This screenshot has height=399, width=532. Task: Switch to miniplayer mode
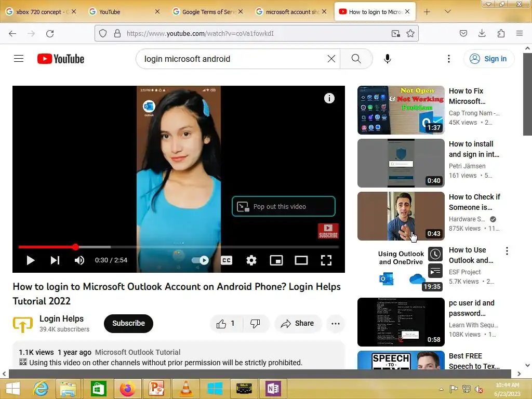click(x=276, y=260)
